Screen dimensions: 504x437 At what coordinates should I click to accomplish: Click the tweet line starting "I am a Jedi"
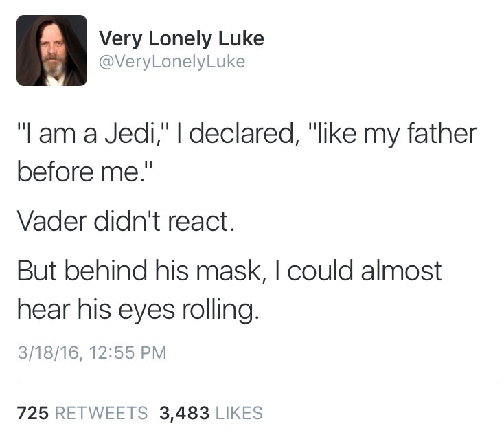(x=246, y=133)
